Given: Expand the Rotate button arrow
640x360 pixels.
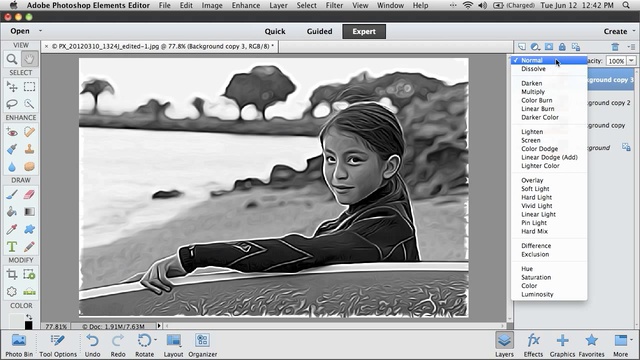Looking at the screenshot, I should [x=156, y=340].
